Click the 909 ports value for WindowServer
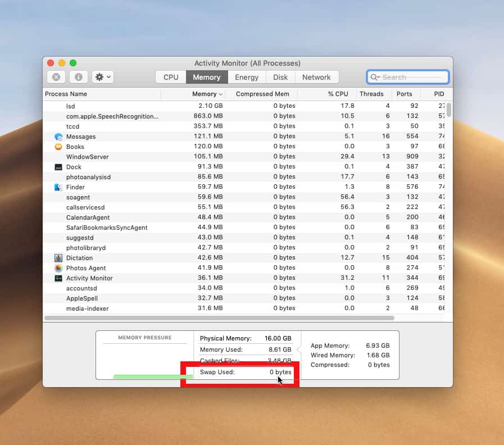The height and width of the screenshot is (445, 504). pyautogui.click(x=412, y=156)
